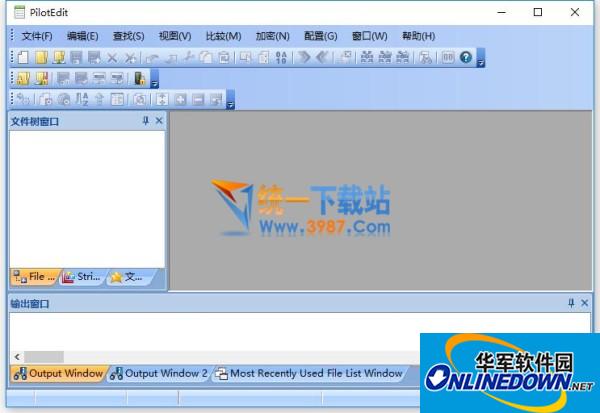Toggle hex mode 0A 10 icon

click(x=281, y=57)
